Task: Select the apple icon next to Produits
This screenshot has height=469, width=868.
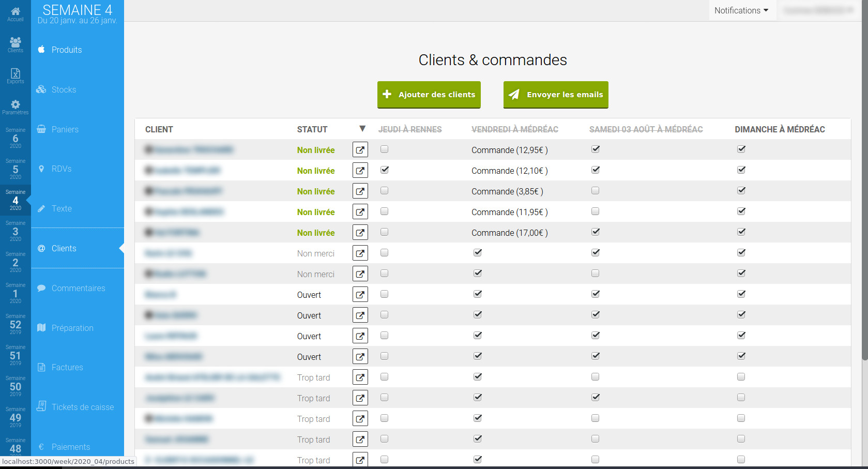Action: click(41, 50)
